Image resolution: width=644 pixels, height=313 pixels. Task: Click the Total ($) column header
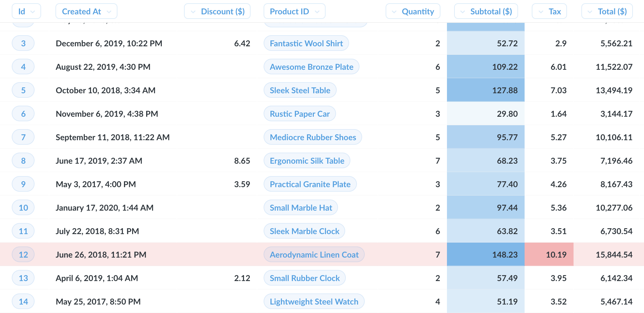click(607, 11)
